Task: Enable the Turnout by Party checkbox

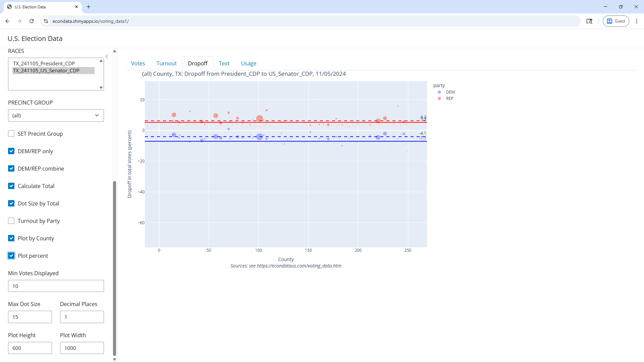Action: pyautogui.click(x=11, y=221)
